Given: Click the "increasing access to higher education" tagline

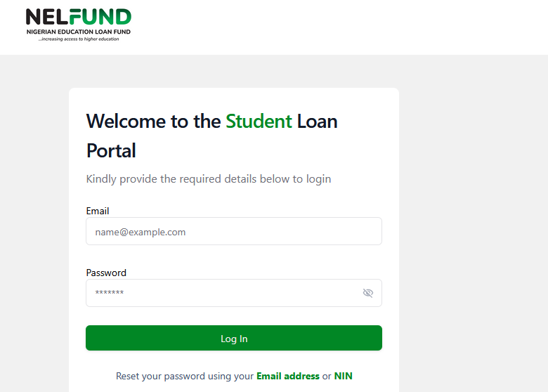Looking at the screenshot, I should (x=79, y=39).
